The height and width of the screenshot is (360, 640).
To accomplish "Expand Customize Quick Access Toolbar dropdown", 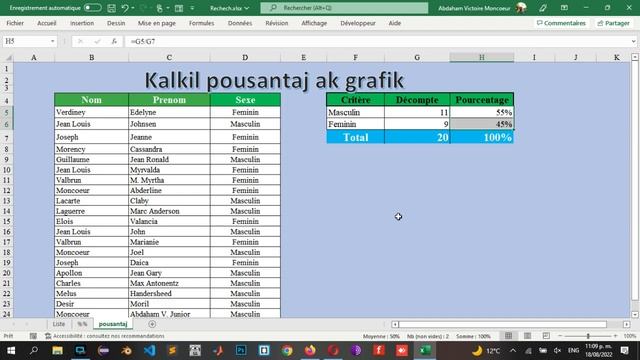I will pyautogui.click(x=192, y=8).
